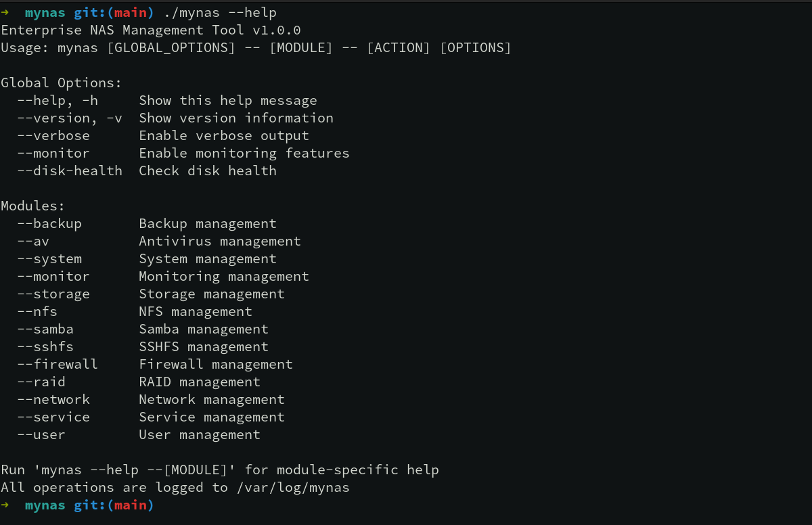The width and height of the screenshot is (812, 525).
Task: Click the --nfs module flag
Action: [37, 312]
